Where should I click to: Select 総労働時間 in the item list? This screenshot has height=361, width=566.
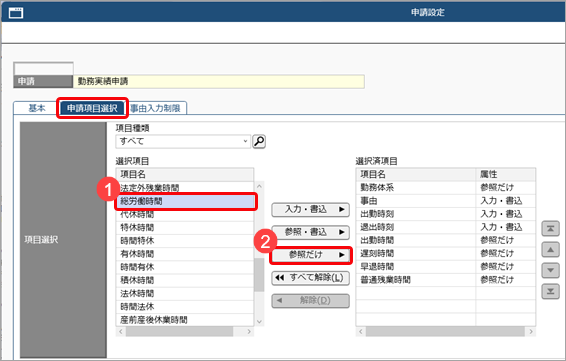185,201
